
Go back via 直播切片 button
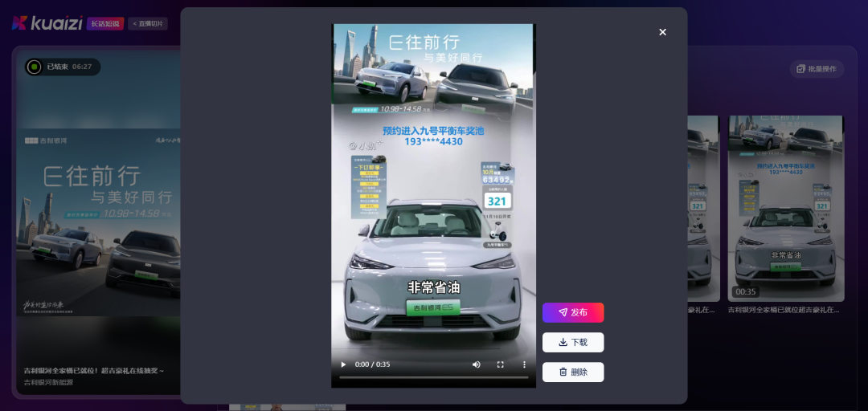coord(148,24)
